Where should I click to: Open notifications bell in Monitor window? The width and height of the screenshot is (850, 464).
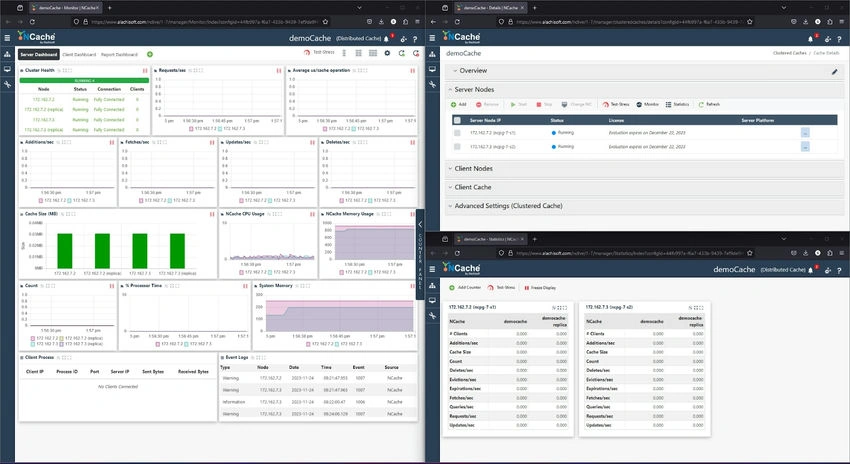click(x=387, y=39)
